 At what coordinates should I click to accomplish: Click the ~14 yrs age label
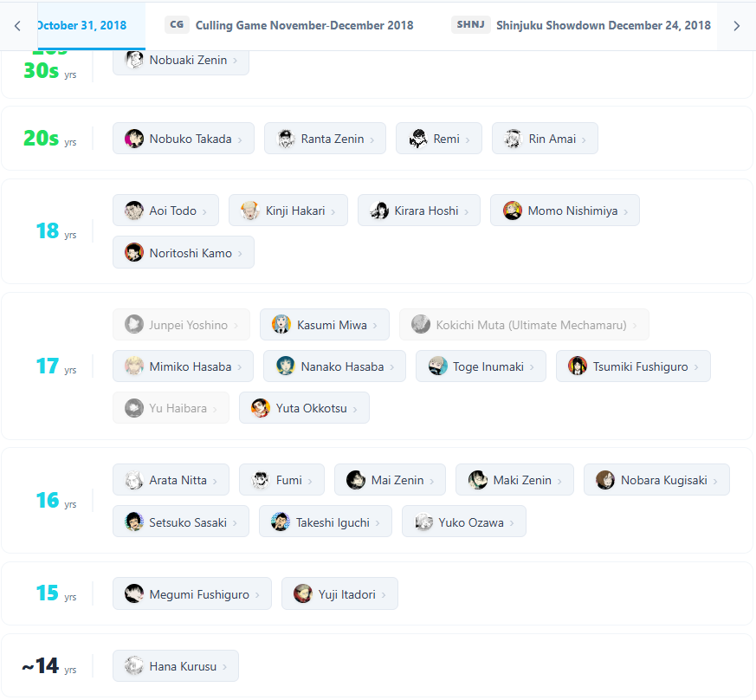coord(49,666)
